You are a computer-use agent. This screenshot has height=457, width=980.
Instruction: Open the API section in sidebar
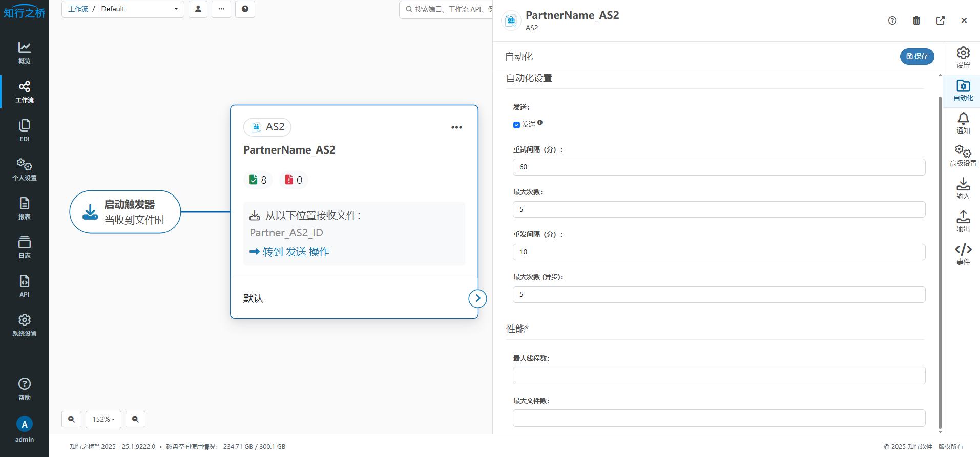tap(25, 286)
